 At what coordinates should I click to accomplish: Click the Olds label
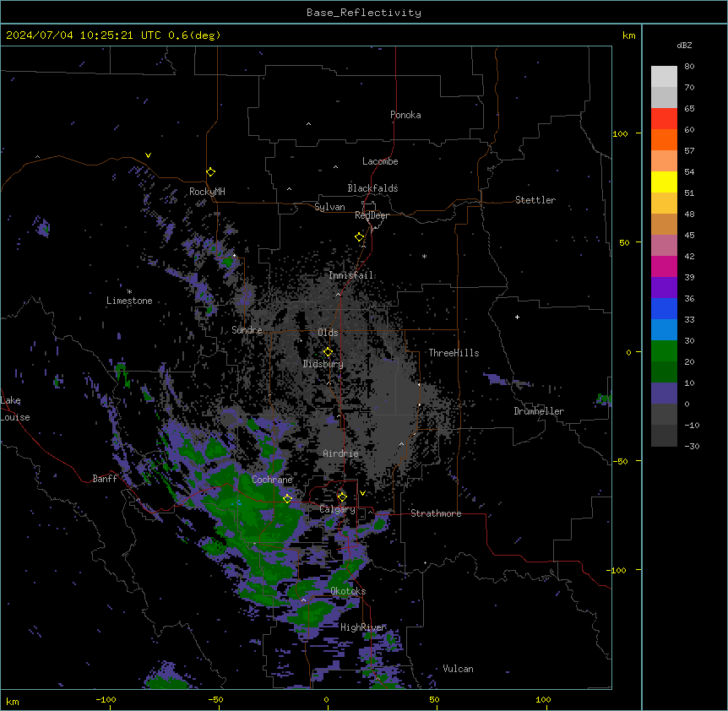pyautogui.click(x=328, y=333)
